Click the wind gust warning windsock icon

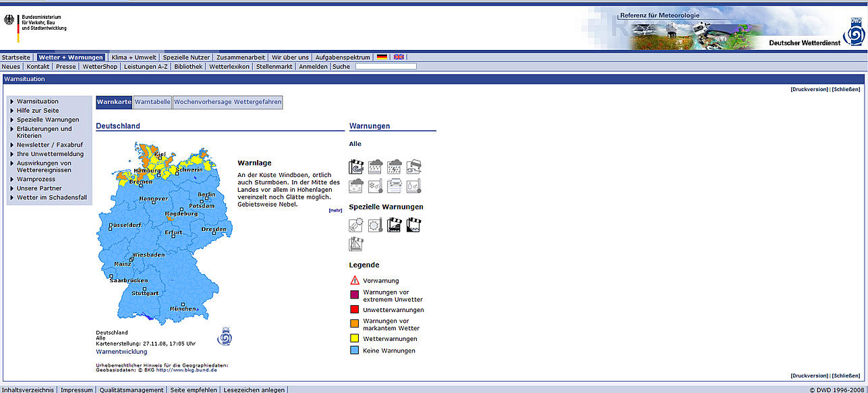click(356, 167)
